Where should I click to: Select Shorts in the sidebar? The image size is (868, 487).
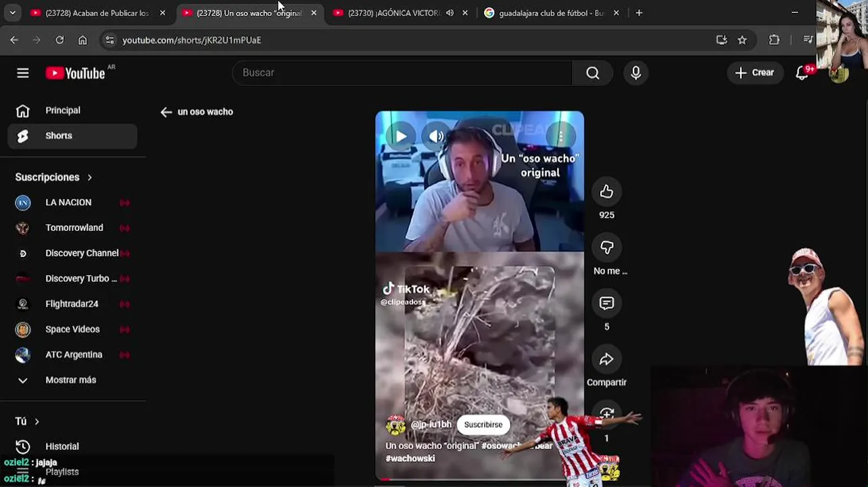pos(72,136)
